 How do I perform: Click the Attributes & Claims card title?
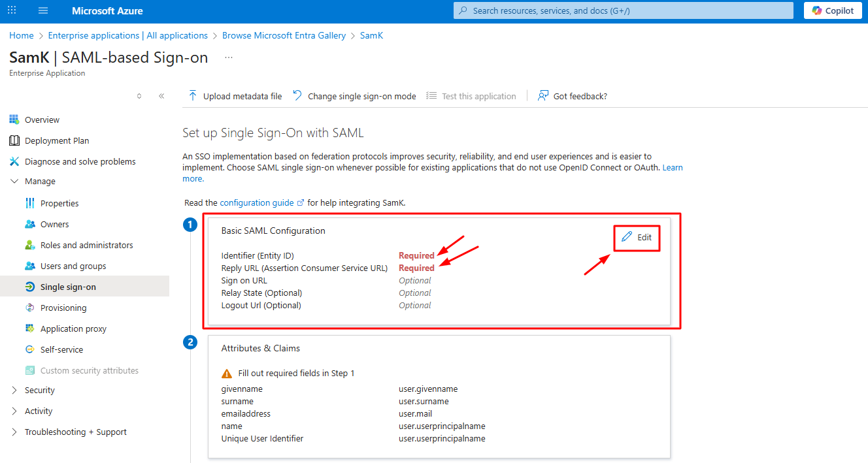(261, 348)
